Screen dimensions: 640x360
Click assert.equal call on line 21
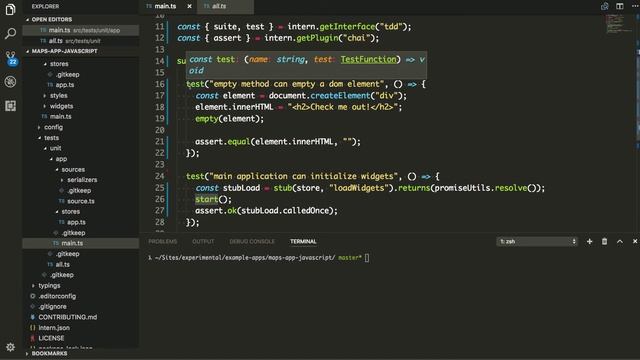tap(238, 142)
